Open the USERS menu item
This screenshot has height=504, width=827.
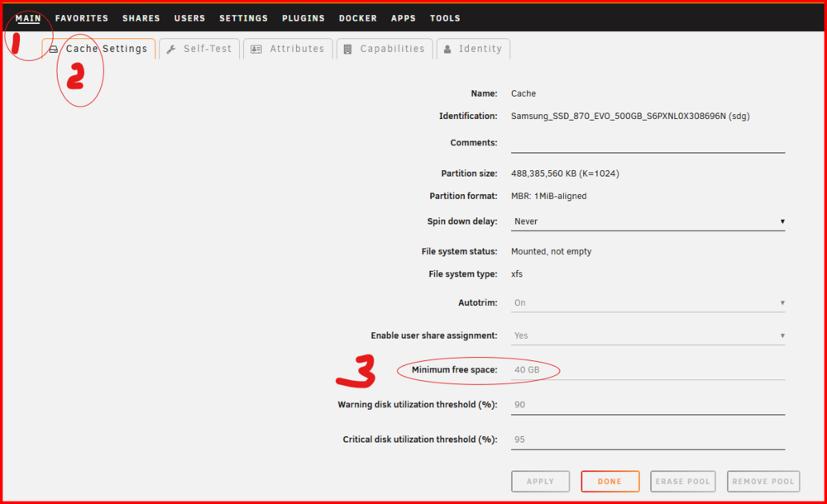(x=189, y=18)
